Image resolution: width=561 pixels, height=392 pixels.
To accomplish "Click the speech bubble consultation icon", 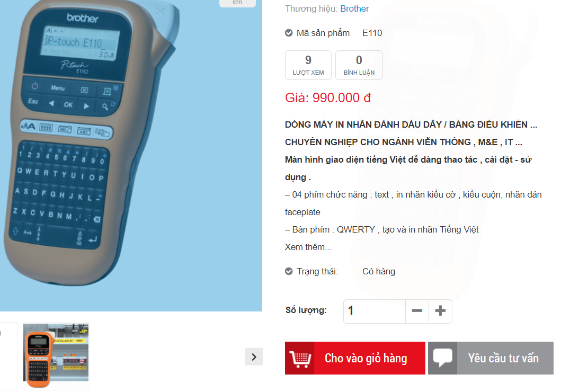I will 442,358.
